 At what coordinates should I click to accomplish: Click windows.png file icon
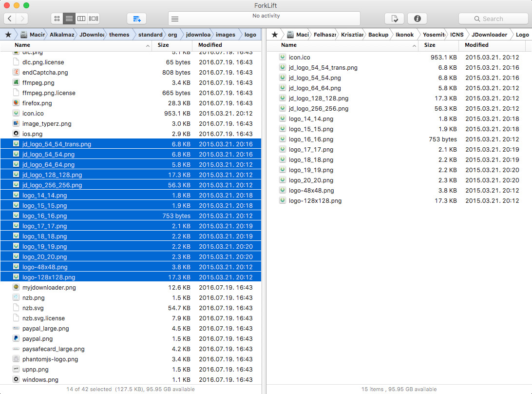pyautogui.click(x=16, y=379)
